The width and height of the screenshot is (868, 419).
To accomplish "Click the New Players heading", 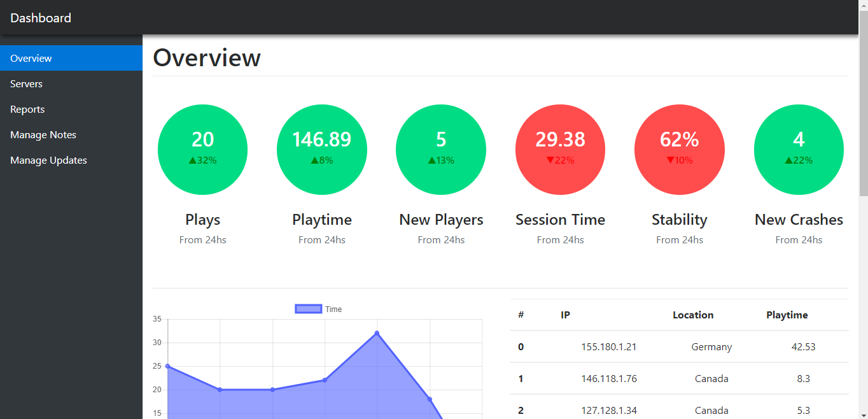I will [x=441, y=220].
